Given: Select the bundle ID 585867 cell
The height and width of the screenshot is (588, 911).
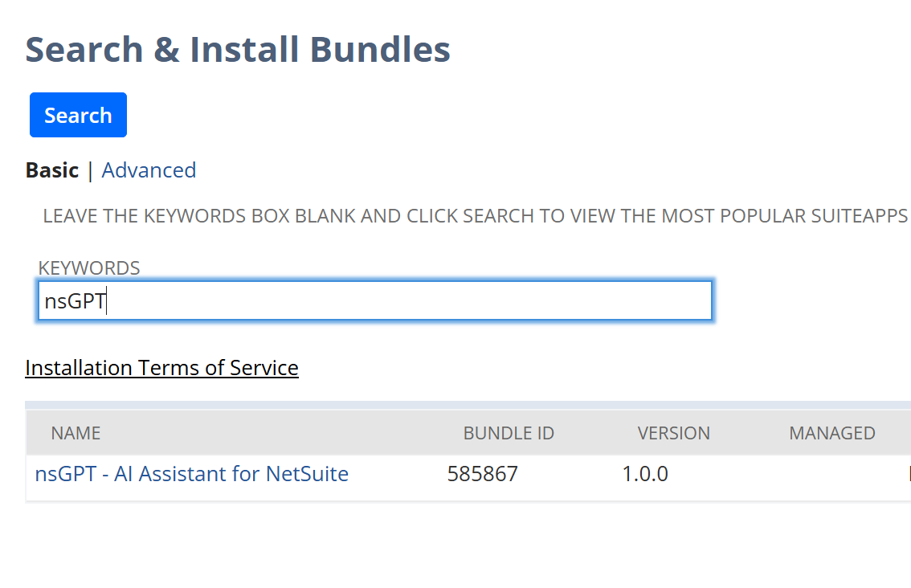Looking at the screenshot, I should (483, 474).
